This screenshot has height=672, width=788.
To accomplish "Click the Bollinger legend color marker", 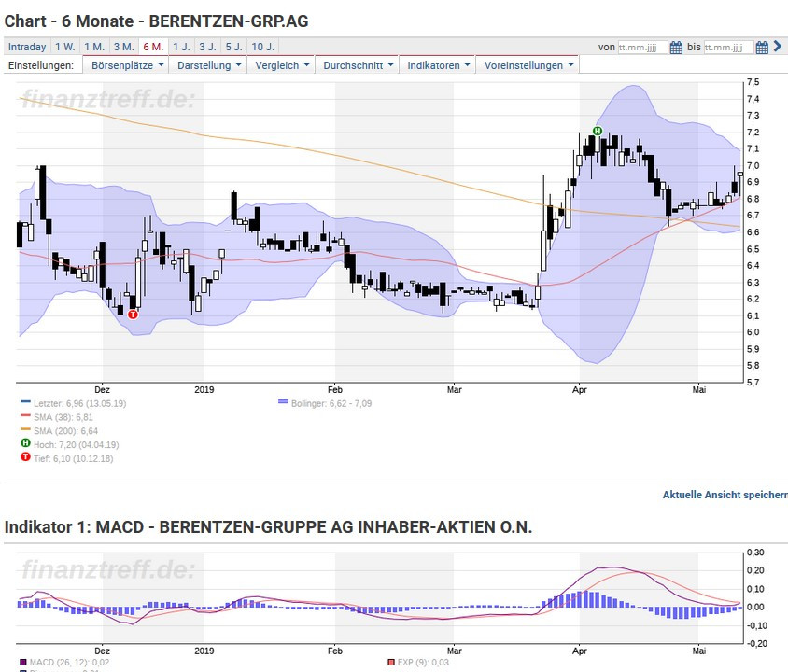I will pyautogui.click(x=283, y=401).
